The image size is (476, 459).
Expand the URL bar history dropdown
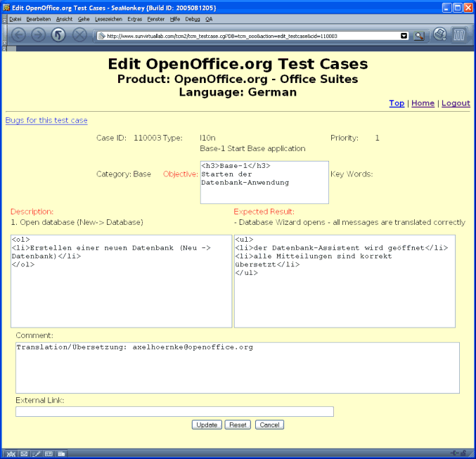pos(404,35)
